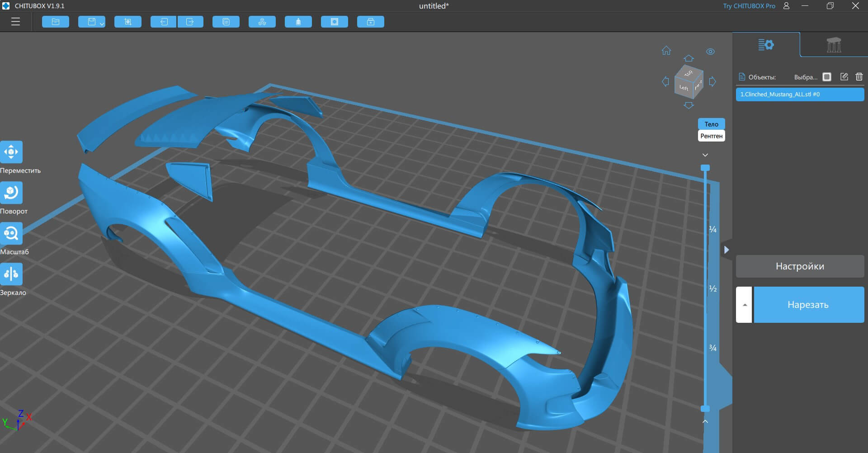Select the Переместить (Move) tool
This screenshot has height=453, width=868.
11,152
